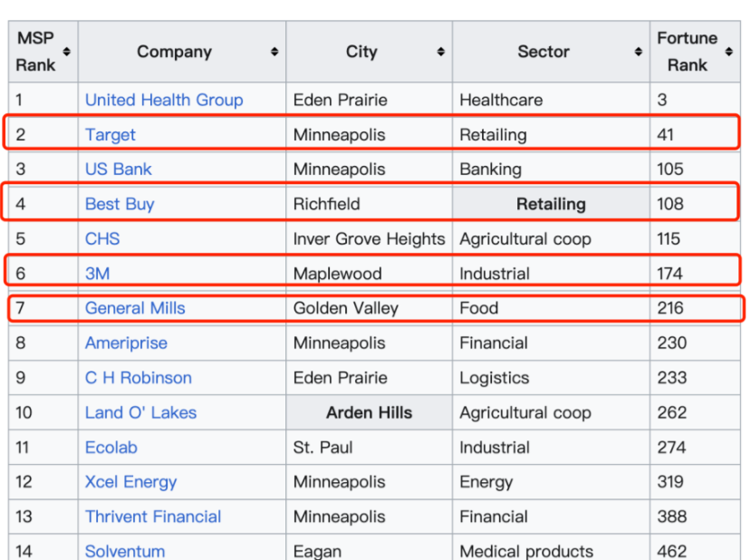
Task: Open the C H Robinson link
Action: [x=139, y=378]
